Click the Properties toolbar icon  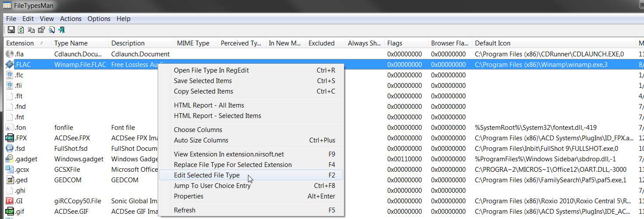coord(41,30)
